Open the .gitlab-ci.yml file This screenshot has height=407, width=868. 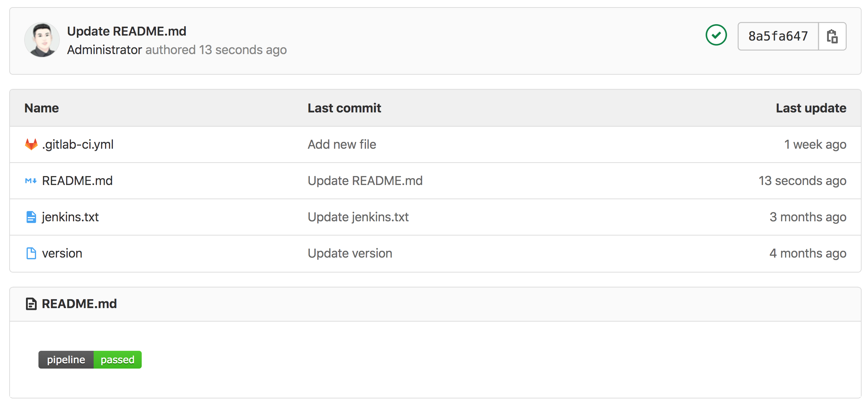[x=78, y=144]
